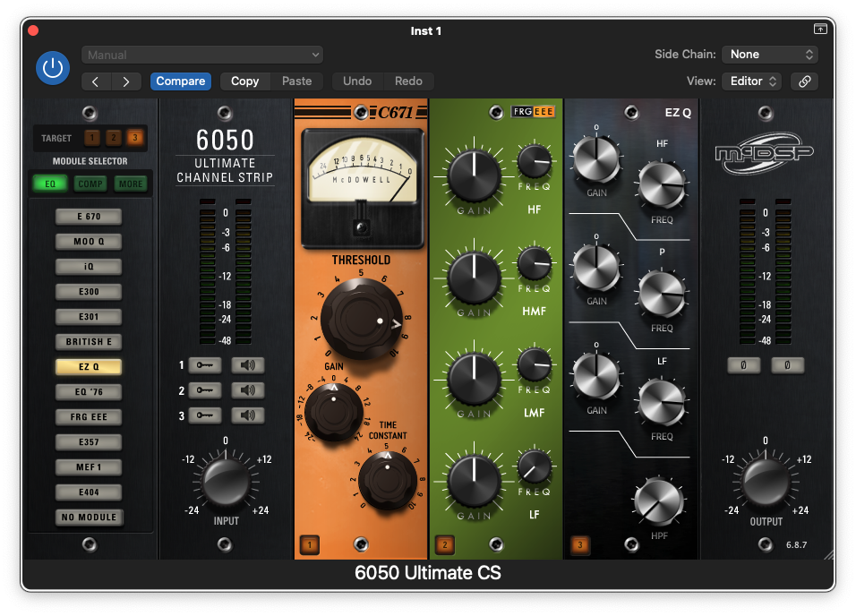This screenshot has width=856, height=616.
Task: Select the NO MODULE option
Action: click(89, 518)
